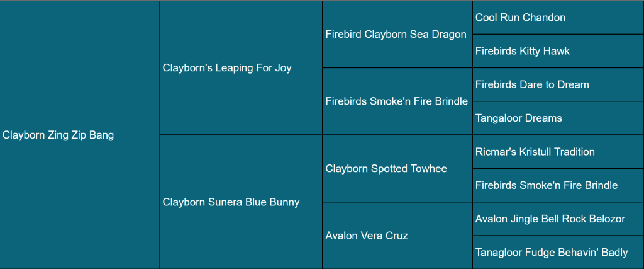The height and width of the screenshot is (269, 644).
Task: Select Tanagloor Fudge Behavin' Badly
Action: (x=552, y=253)
